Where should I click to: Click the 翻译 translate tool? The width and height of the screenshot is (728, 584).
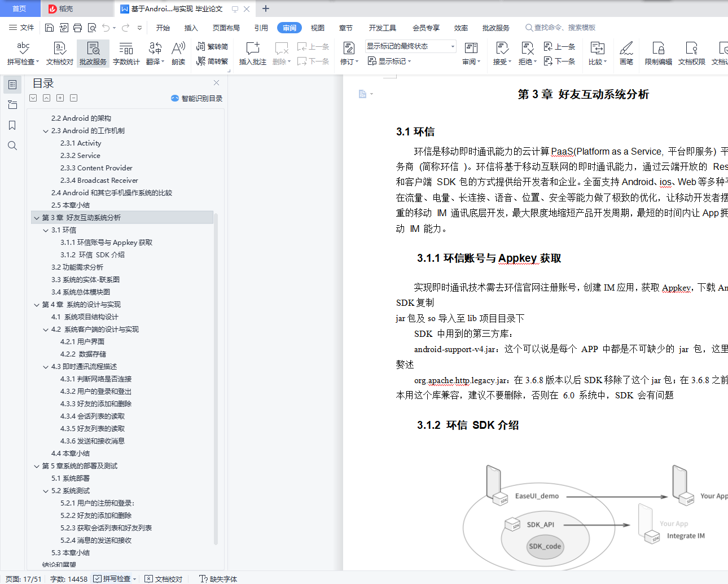coord(155,54)
